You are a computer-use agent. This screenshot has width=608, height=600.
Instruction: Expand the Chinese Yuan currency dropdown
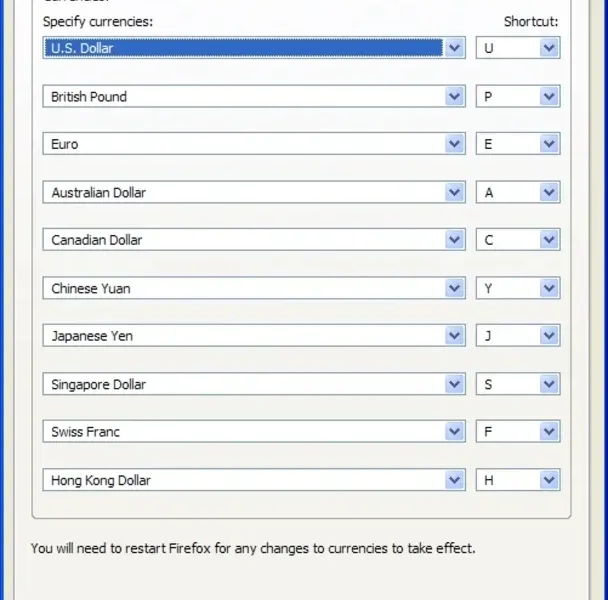pyautogui.click(x=455, y=288)
